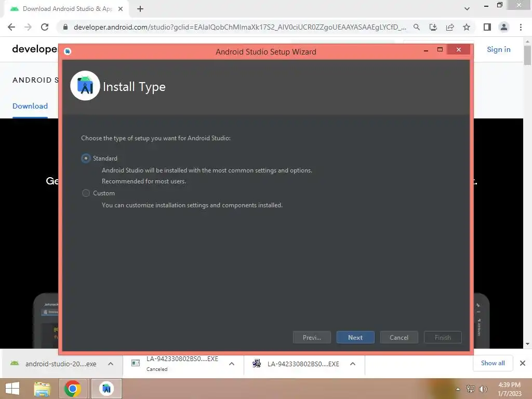Click 'Choose the type of setup' text
The image size is (532, 399).
coord(156,138)
